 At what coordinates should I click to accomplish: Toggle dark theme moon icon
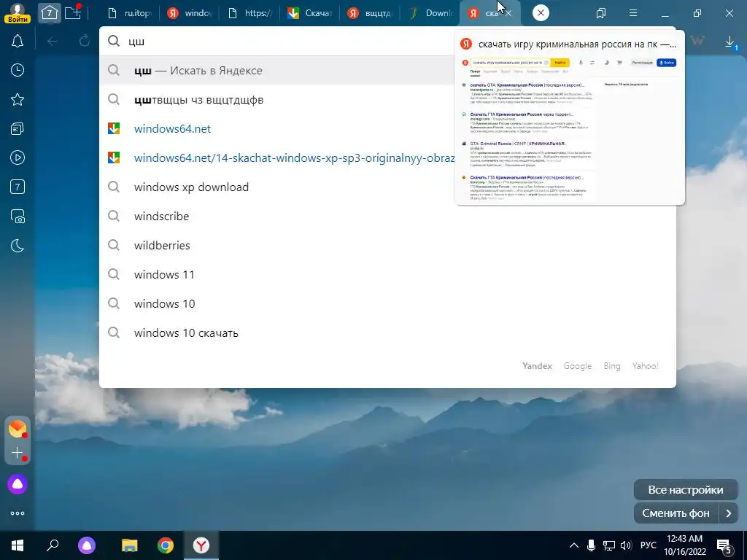pyautogui.click(x=18, y=246)
